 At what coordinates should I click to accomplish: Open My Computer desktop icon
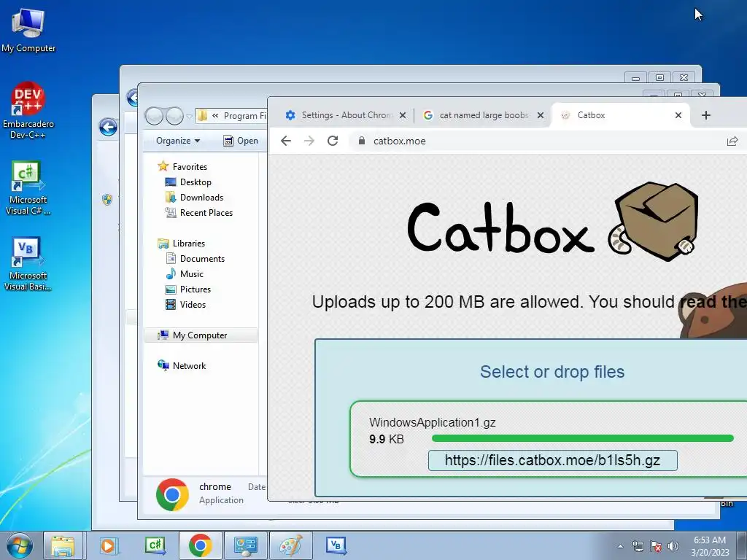[28, 31]
